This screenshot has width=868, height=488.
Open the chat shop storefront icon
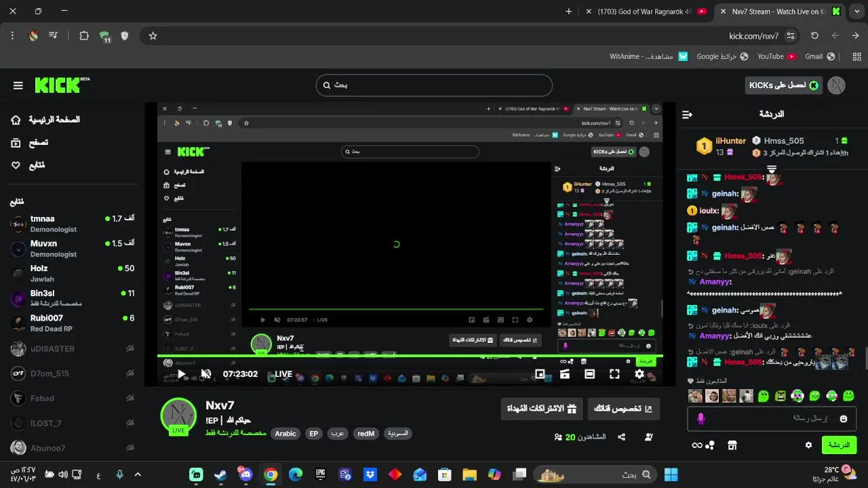pyautogui.click(x=732, y=445)
